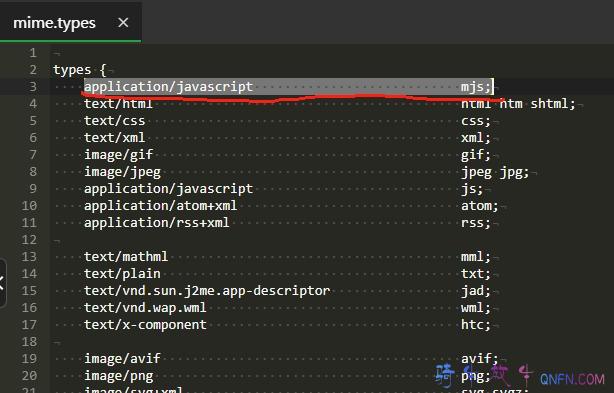Click 'image/avif' MIME type
614x393 pixels.
tap(122, 359)
